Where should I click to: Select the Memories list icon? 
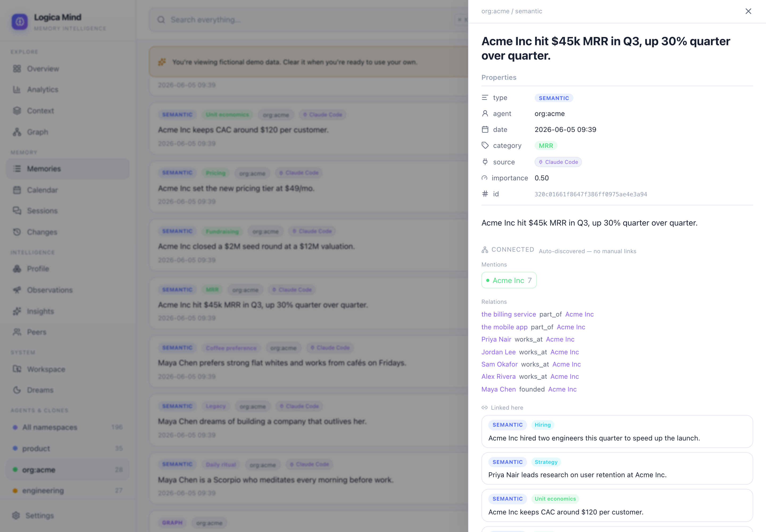(x=17, y=169)
